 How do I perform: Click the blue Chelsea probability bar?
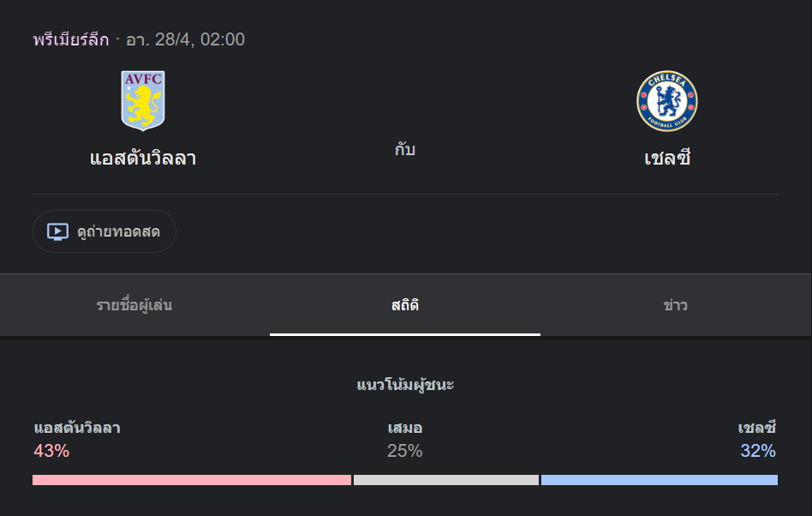click(x=659, y=480)
